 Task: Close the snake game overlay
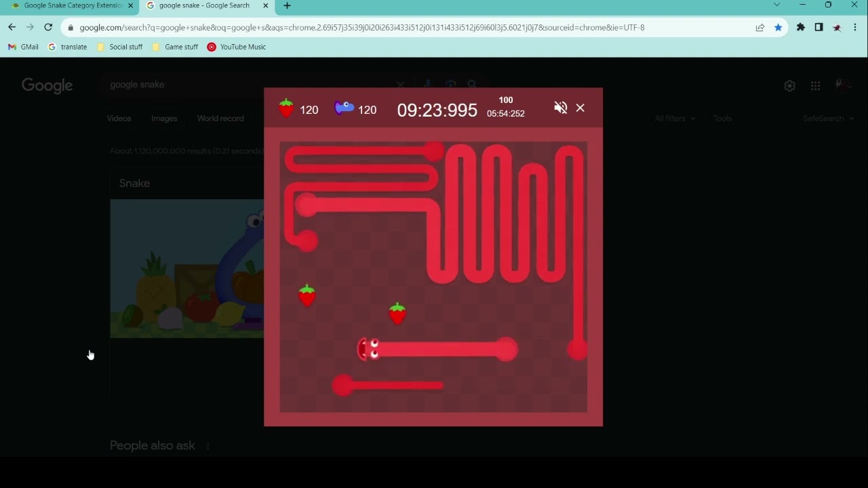580,108
